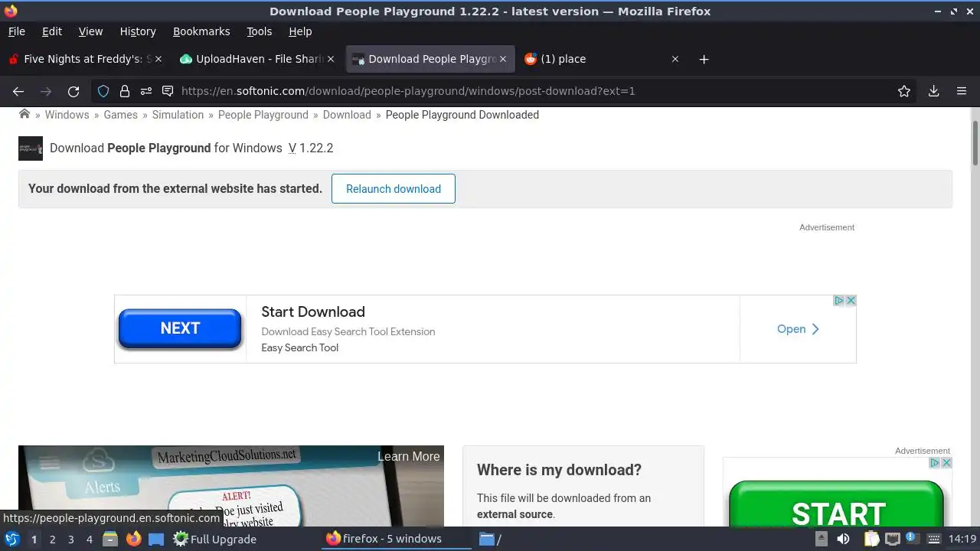Click the Download breadcrumb link
The image size is (980, 551).
[347, 115]
